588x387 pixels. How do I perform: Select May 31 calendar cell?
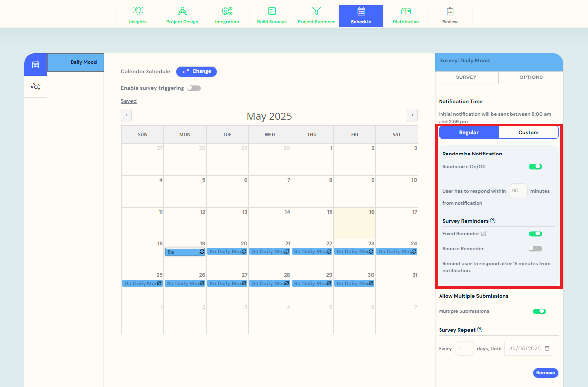tap(397, 287)
